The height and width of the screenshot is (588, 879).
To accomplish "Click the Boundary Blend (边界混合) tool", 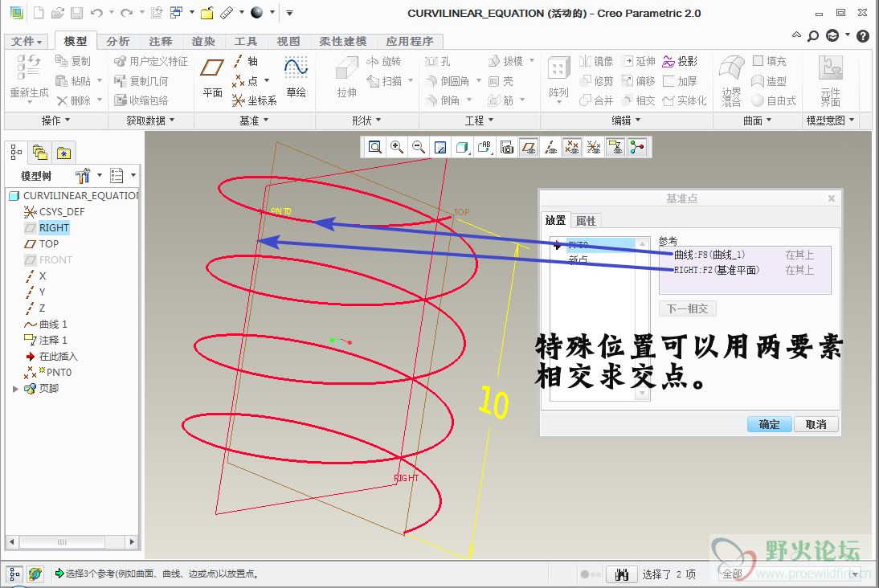I will pos(732,80).
